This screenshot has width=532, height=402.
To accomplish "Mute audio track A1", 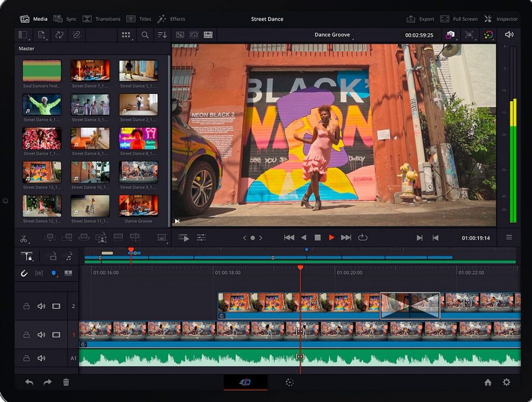I will pyautogui.click(x=41, y=358).
